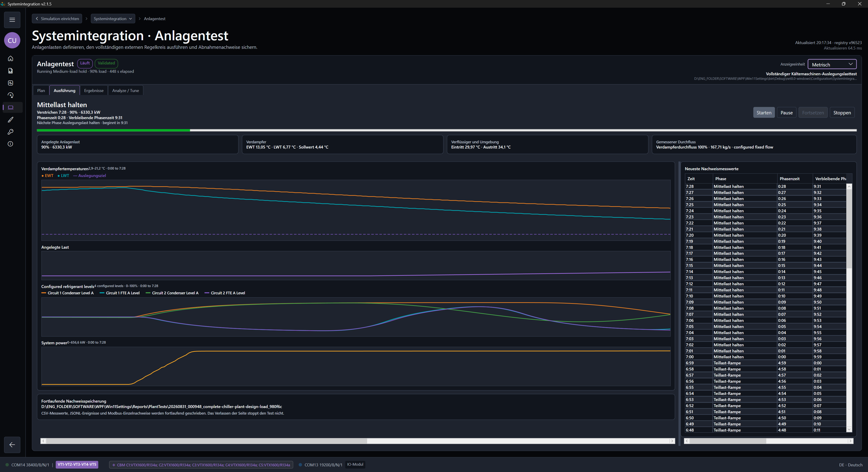Switch to the Plan tab
868x472 pixels.
pyautogui.click(x=41, y=91)
